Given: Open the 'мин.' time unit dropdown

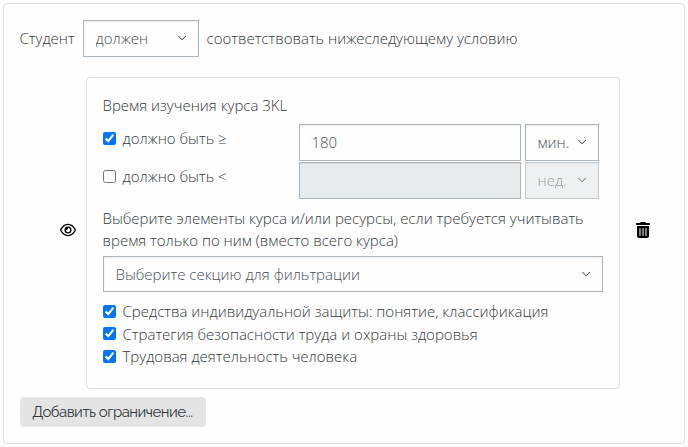Looking at the screenshot, I should pos(561,142).
